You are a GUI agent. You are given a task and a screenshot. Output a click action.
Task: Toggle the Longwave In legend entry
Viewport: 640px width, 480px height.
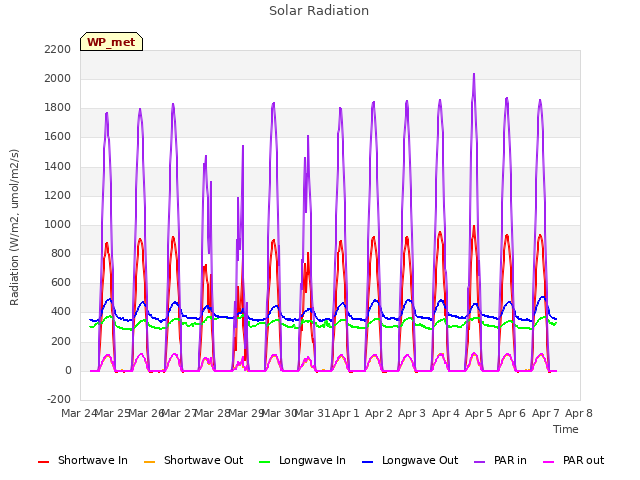302,460
